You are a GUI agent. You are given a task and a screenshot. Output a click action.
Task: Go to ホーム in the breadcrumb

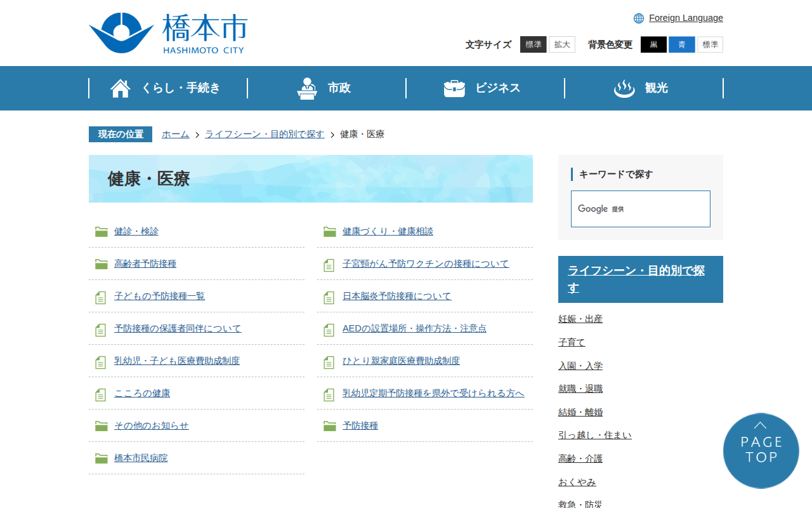(175, 134)
